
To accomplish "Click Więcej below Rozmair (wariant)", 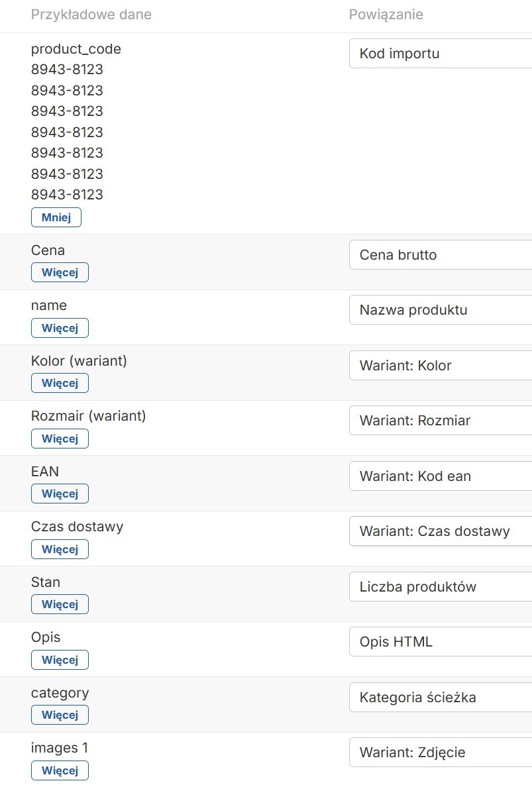I will click(60, 439).
